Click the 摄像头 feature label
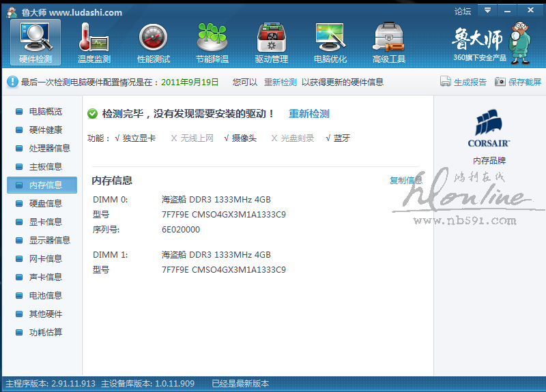Viewport: 546px width, 392px height. click(x=244, y=138)
